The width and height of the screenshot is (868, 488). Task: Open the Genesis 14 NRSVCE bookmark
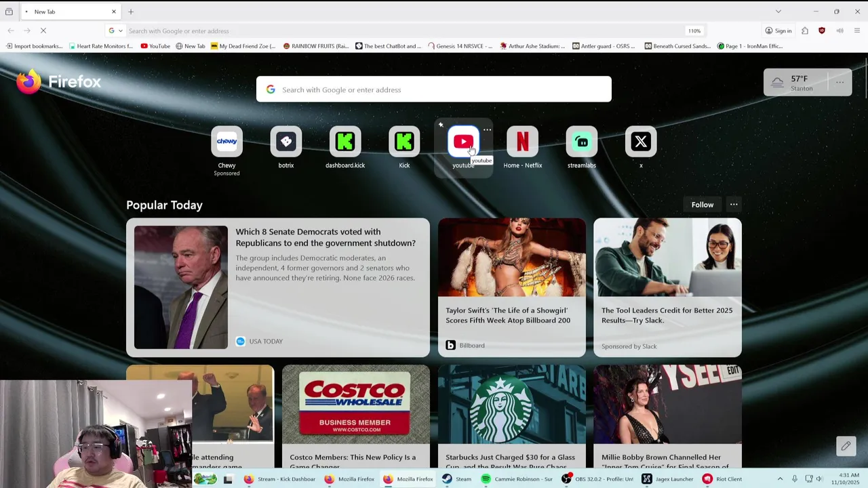click(x=460, y=46)
